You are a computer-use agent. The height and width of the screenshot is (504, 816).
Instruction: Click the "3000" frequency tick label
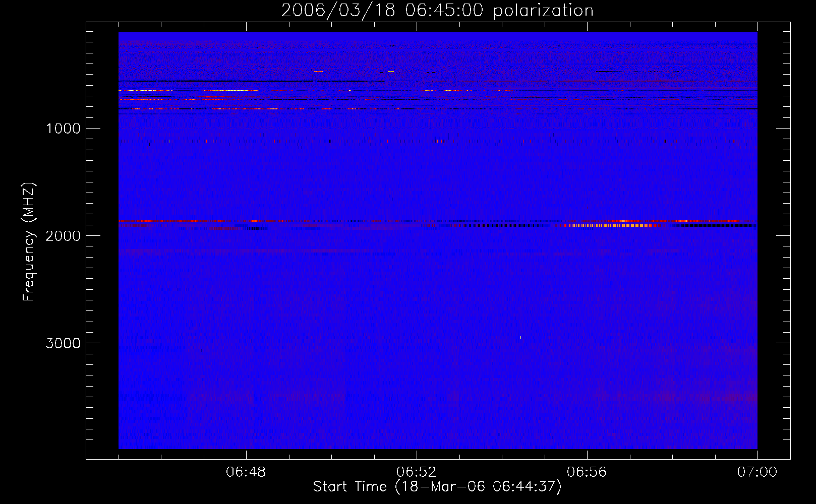pyautogui.click(x=63, y=343)
